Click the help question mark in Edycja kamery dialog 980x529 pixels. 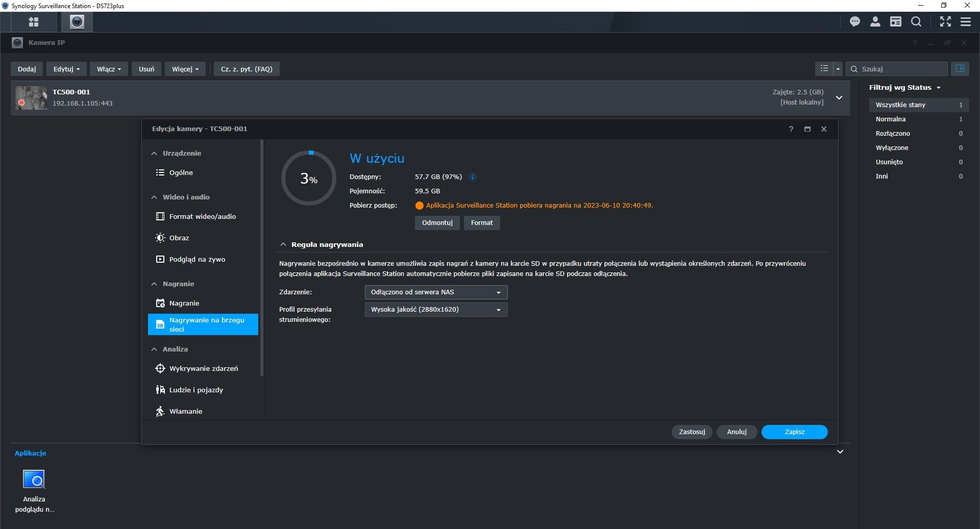click(x=791, y=129)
